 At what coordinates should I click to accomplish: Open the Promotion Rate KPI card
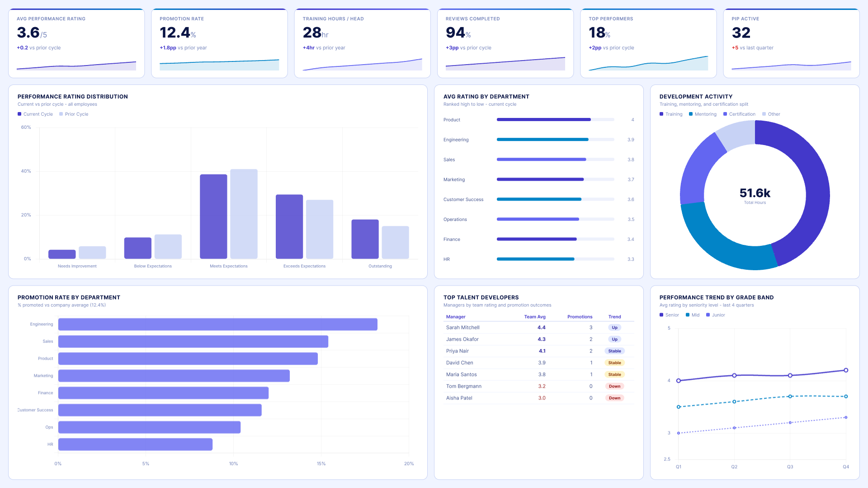(219, 43)
